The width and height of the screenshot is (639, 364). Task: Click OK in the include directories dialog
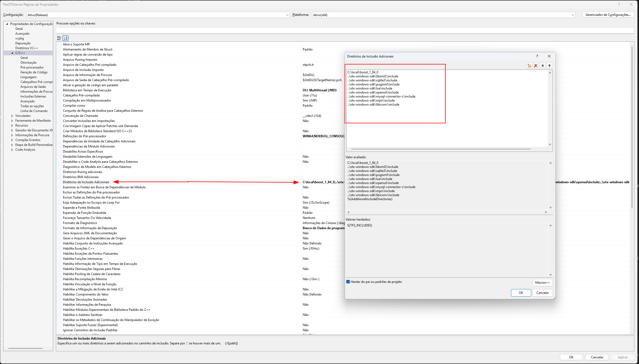tap(521, 293)
